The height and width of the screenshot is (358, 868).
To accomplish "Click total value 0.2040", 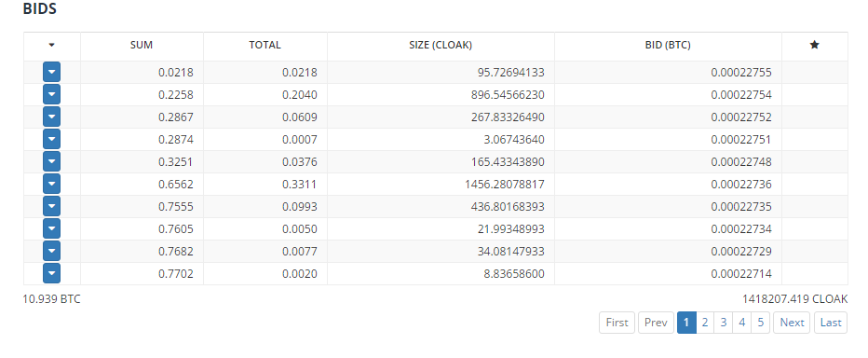I will pyautogui.click(x=300, y=95).
